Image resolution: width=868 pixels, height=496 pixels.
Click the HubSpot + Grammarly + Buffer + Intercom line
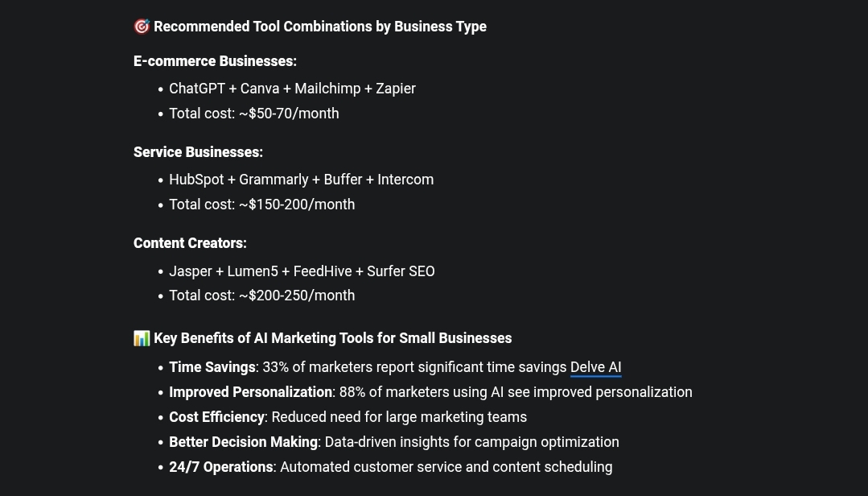(x=301, y=180)
